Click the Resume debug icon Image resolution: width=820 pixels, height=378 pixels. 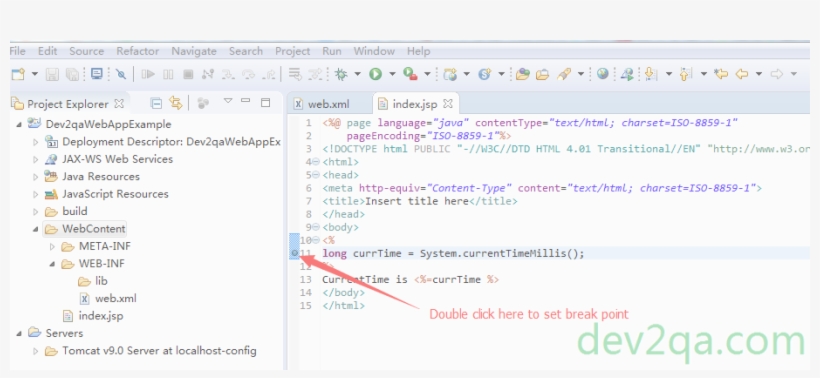tap(148, 74)
